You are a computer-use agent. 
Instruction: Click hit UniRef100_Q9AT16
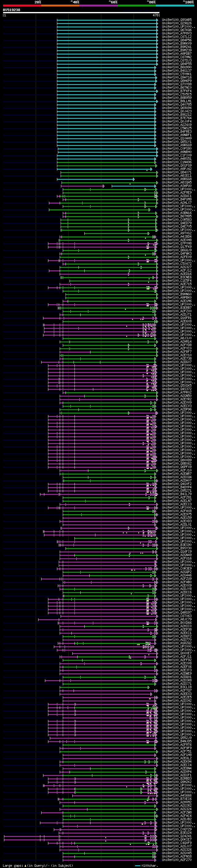(177, 78)
